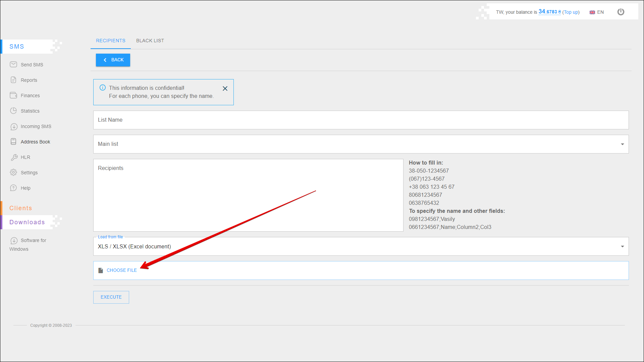Click the Send SMS envelope icon
644x362 pixels.
coord(13,64)
